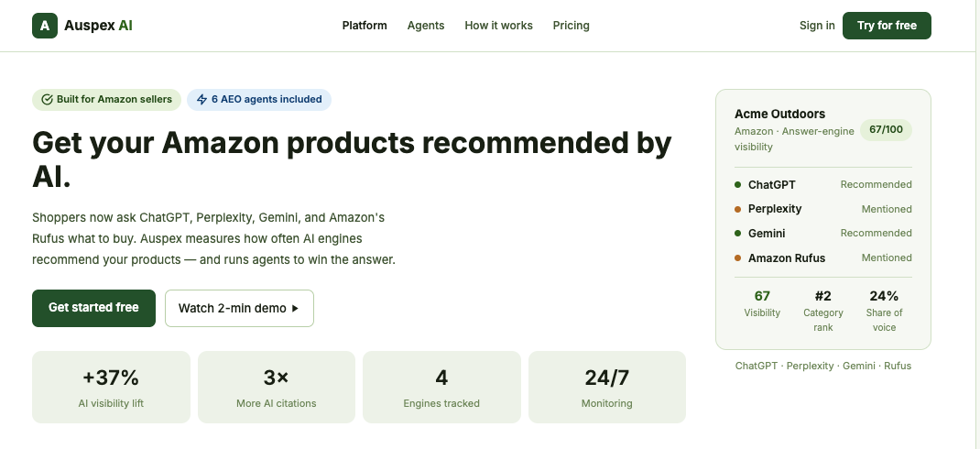Click the play triangle on demo button
This screenshot has height=449, width=980.
point(296,308)
